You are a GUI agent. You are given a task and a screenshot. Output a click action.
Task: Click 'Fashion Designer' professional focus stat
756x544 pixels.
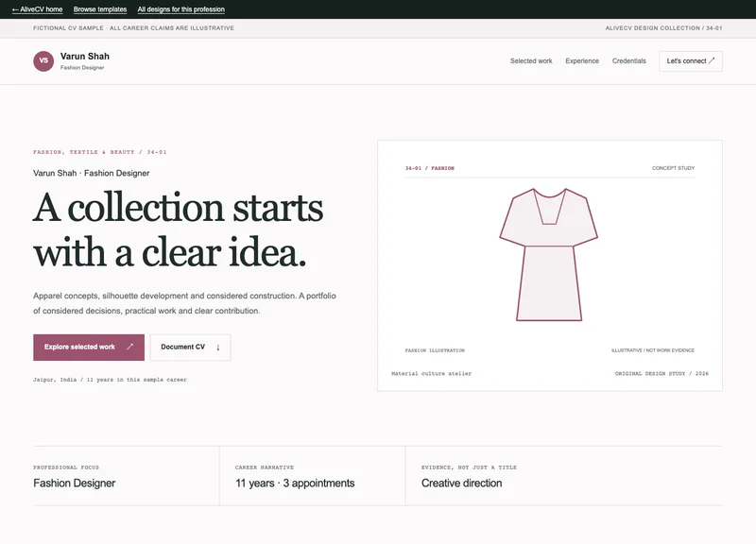click(75, 484)
